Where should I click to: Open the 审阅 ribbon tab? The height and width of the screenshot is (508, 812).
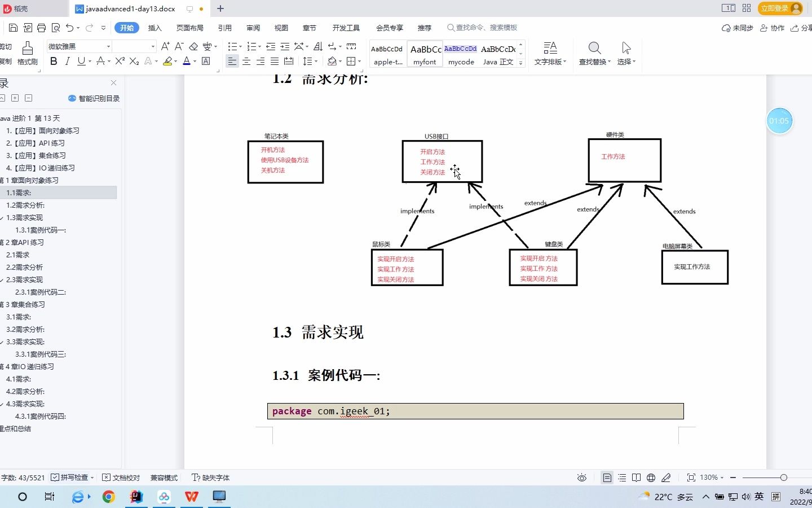[x=253, y=28]
